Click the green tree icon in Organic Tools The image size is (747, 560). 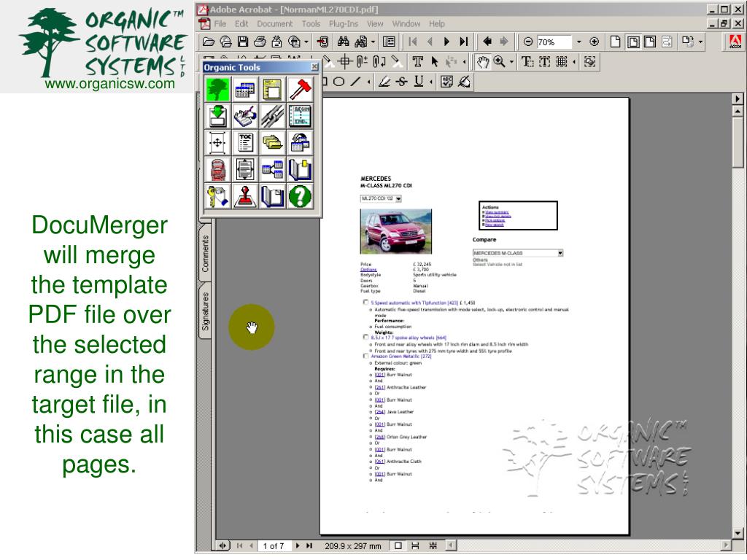coord(217,89)
